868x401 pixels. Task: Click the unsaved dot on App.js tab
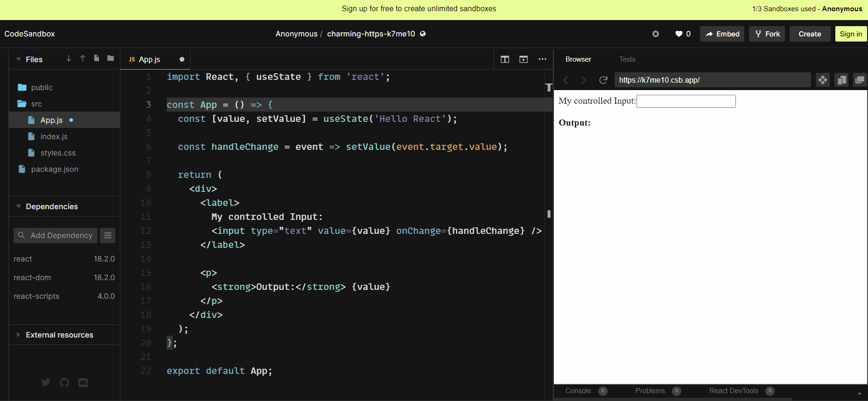182,59
